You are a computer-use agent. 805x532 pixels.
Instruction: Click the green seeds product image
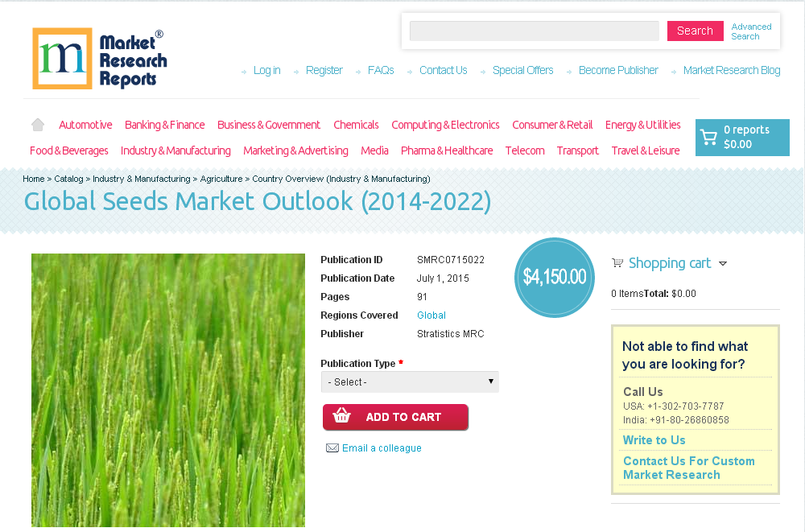pos(167,390)
